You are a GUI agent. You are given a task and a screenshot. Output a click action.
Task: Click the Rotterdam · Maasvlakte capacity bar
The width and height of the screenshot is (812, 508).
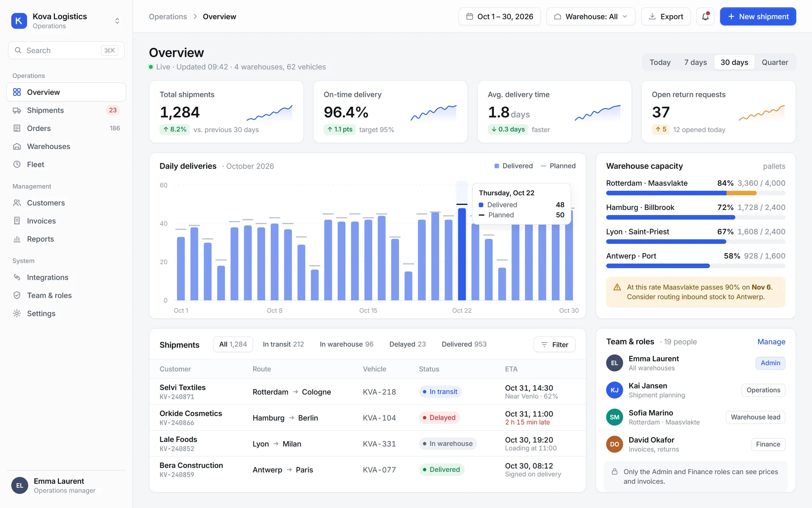click(x=695, y=193)
